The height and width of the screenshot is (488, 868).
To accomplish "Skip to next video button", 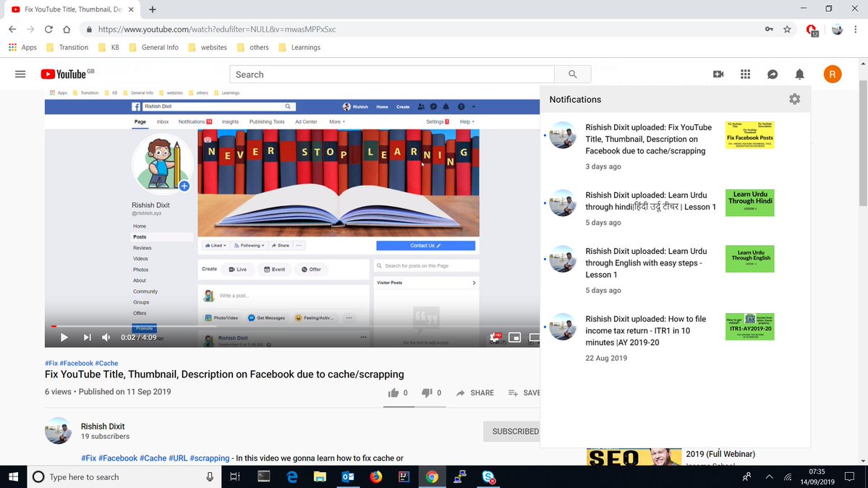I will click(x=87, y=337).
